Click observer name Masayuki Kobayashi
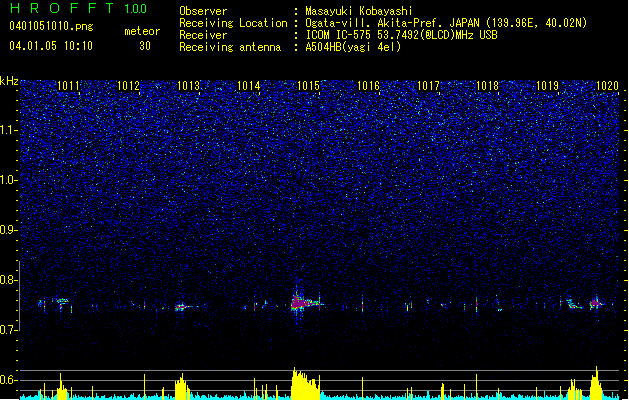Viewport: 629px width, 400px height. pos(359,11)
